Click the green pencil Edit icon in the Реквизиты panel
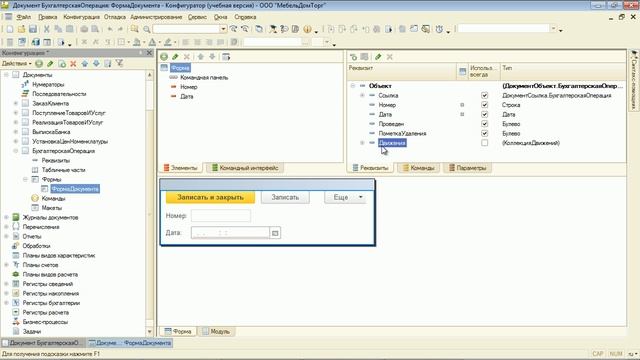The image size is (640, 360). [378, 57]
